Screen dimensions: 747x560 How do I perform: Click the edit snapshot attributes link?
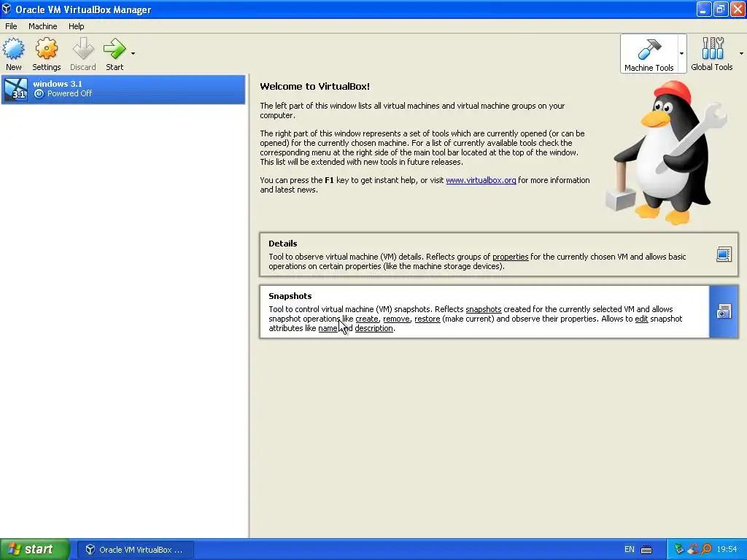pos(642,319)
